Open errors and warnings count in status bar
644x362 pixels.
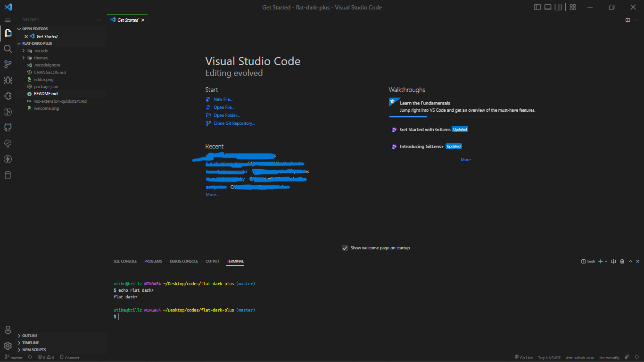coord(46,357)
